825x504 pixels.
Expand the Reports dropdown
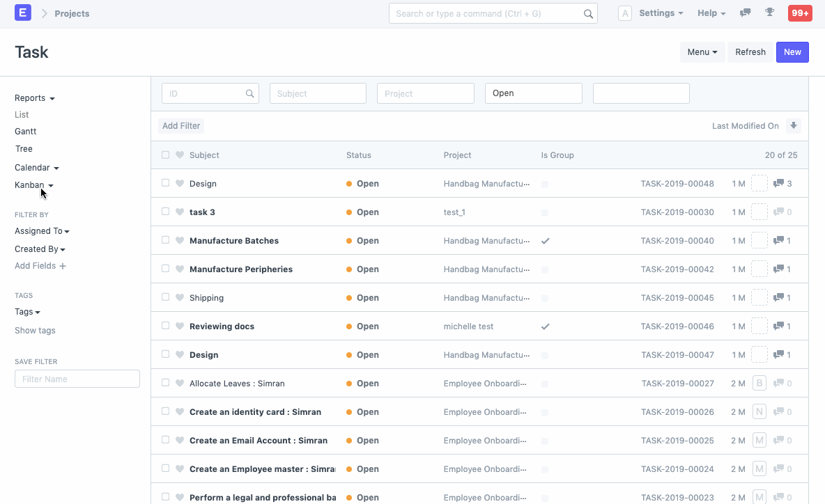coord(33,97)
